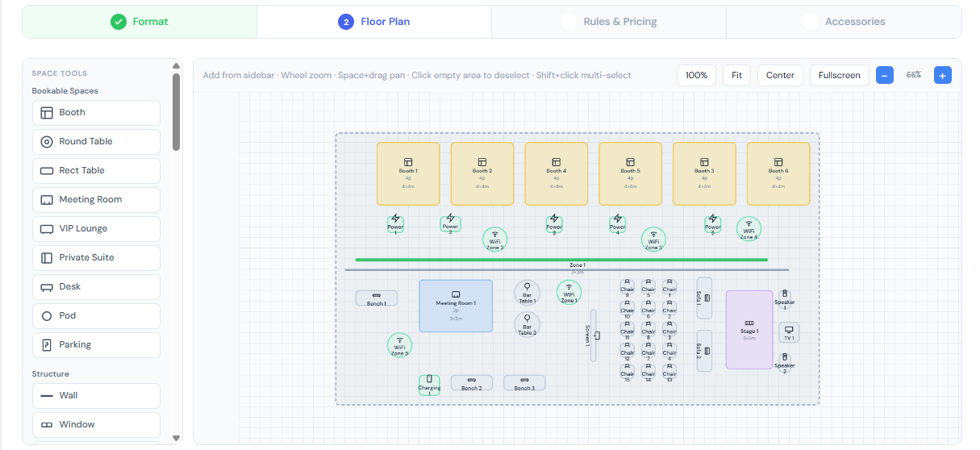Zoom out with the minus button
The width and height of the screenshot is (980, 450).
click(x=885, y=75)
